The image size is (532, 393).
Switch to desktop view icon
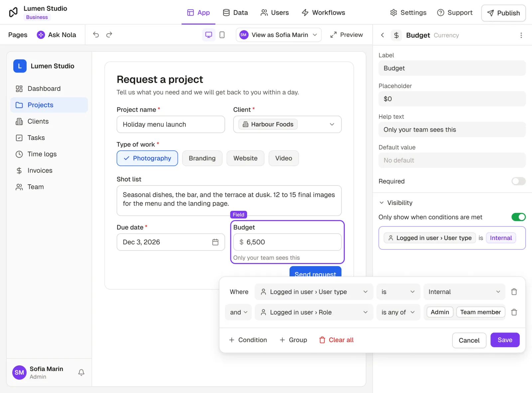(209, 35)
